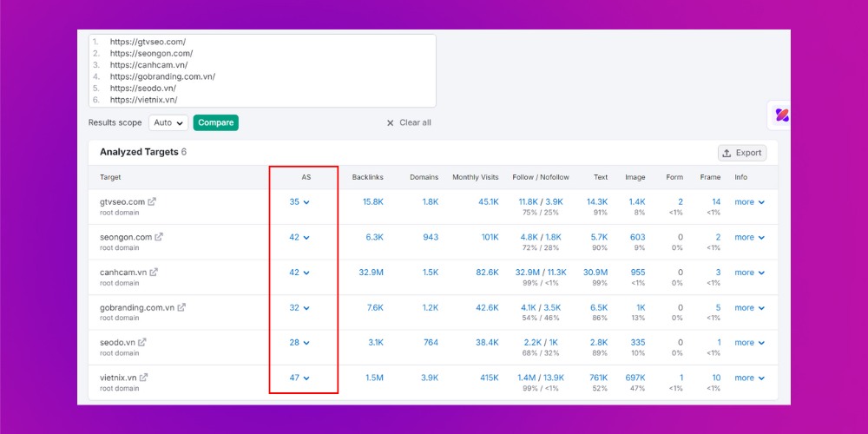Open 764 domains for seodo.vn
This screenshot has width=868, height=434.
pos(431,343)
